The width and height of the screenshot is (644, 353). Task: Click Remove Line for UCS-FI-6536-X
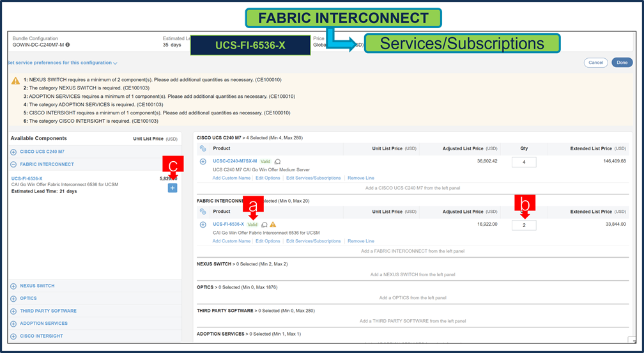(360, 241)
